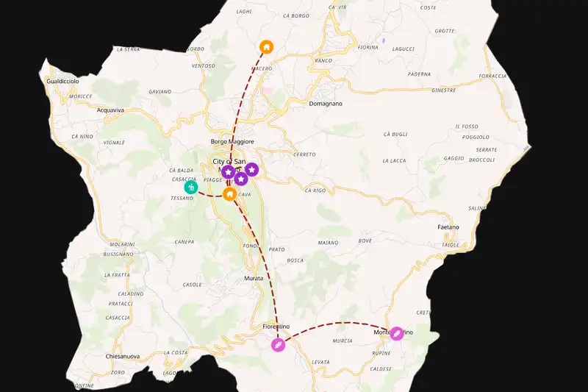Click the VENTOSO label
The height and width of the screenshot is (392, 588).
(x=204, y=65)
